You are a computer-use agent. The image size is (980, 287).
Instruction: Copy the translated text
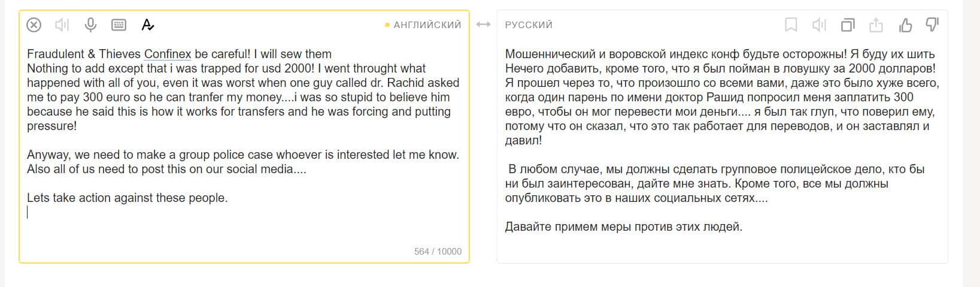coord(848,25)
